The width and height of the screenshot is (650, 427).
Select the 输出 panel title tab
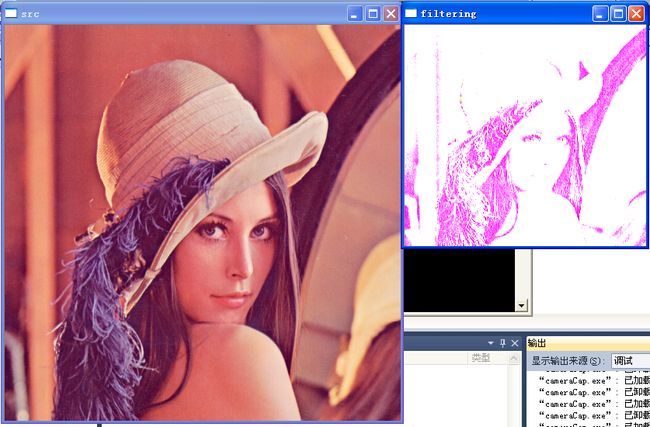point(537,343)
